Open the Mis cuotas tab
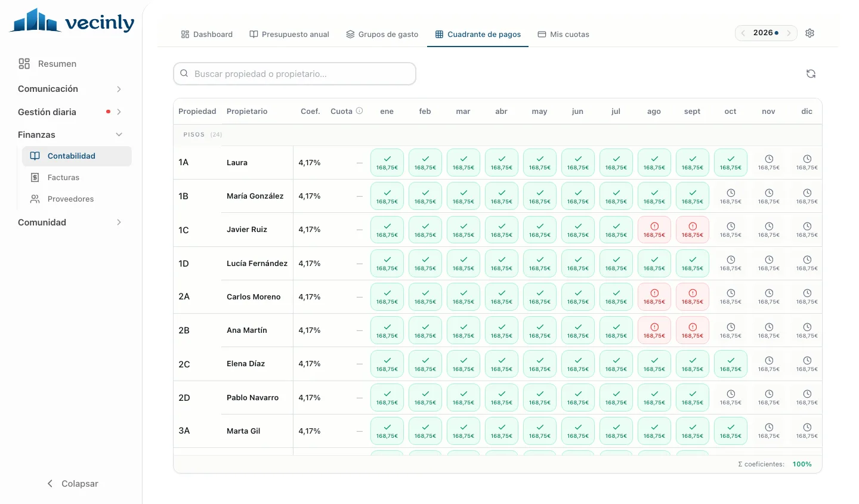859x504 pixels. point(564,35)
